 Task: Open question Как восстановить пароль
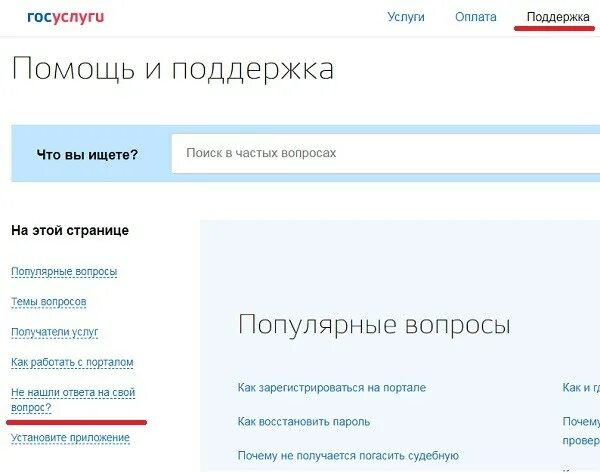click(x=303, y=422)
